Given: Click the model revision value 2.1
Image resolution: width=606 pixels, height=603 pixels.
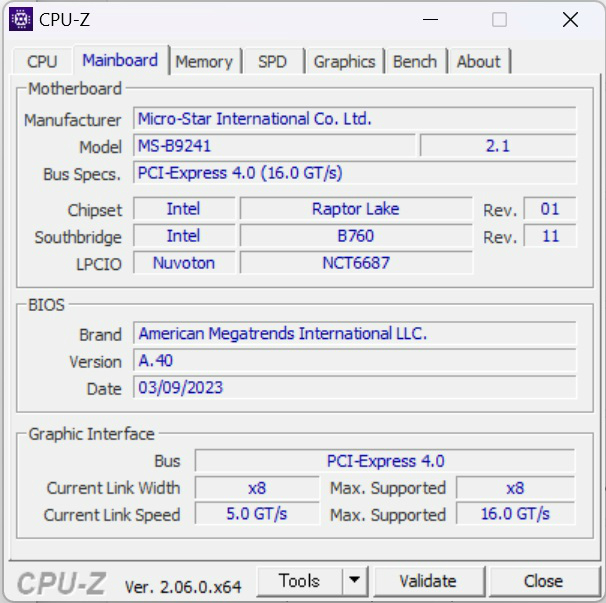Looking at the screenshot, I should point(498,146).
